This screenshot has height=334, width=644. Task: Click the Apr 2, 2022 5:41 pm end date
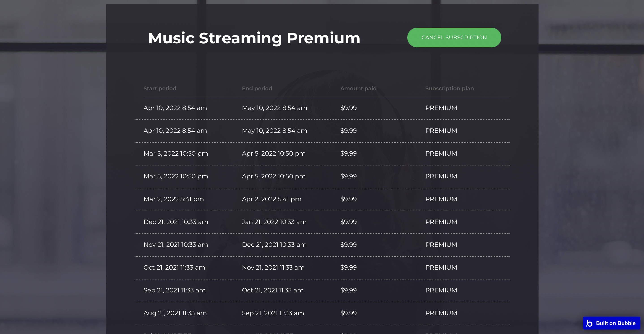[x=271, y=199]
